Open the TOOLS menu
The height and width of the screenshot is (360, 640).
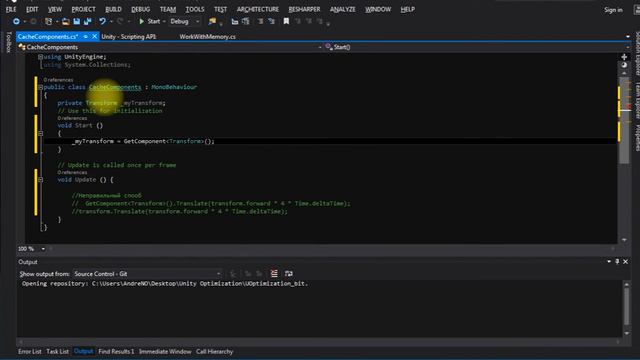pos(195,9)
